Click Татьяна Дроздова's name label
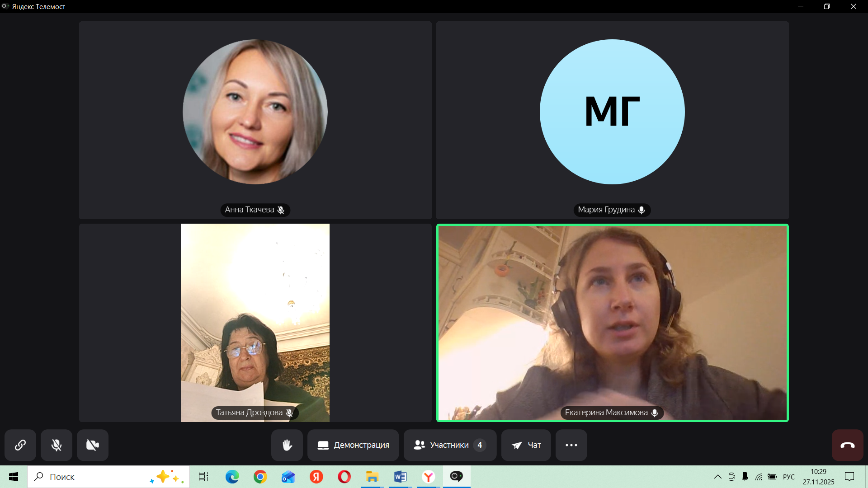This screenshot has width=868, height=488. 250,413
